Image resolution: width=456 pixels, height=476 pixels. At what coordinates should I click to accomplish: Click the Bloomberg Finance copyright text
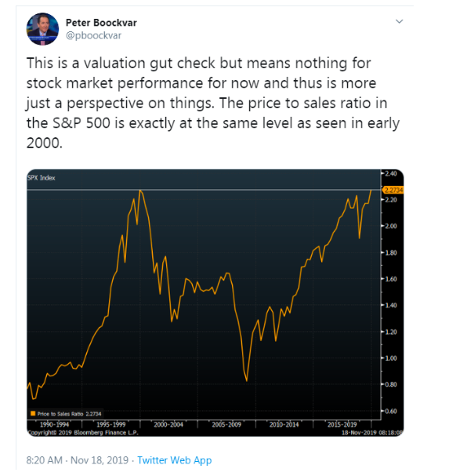[83, 432]
